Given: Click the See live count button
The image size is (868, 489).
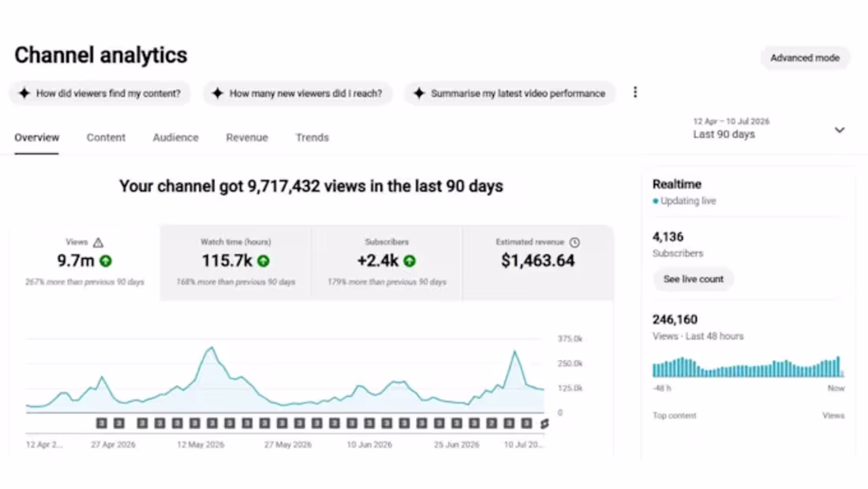Looking at the screenshot, I should pyautogui.click(x=693, y=279).
